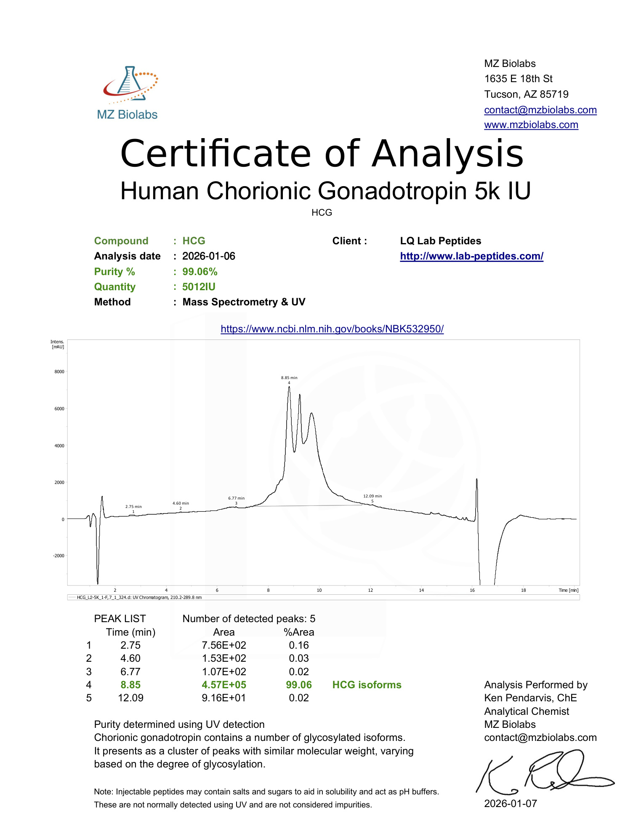Click the signature date 2026-01-07
Image resolution: width=644 pixels, height=834 pixels.
click(511, 804)
